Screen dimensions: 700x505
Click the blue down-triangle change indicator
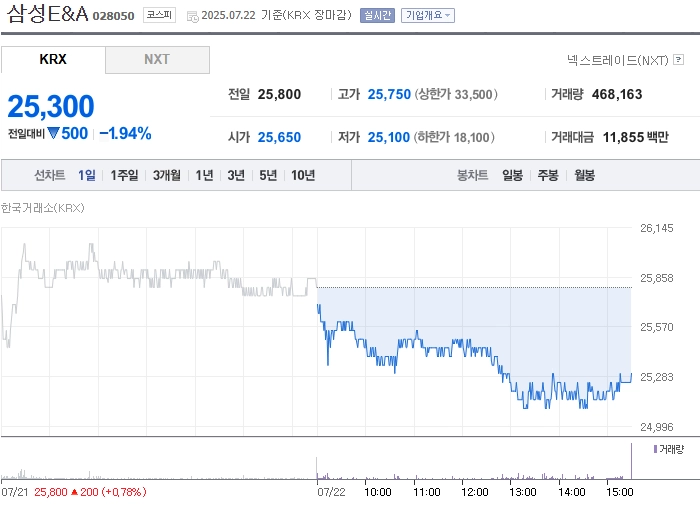coord(53,133)
